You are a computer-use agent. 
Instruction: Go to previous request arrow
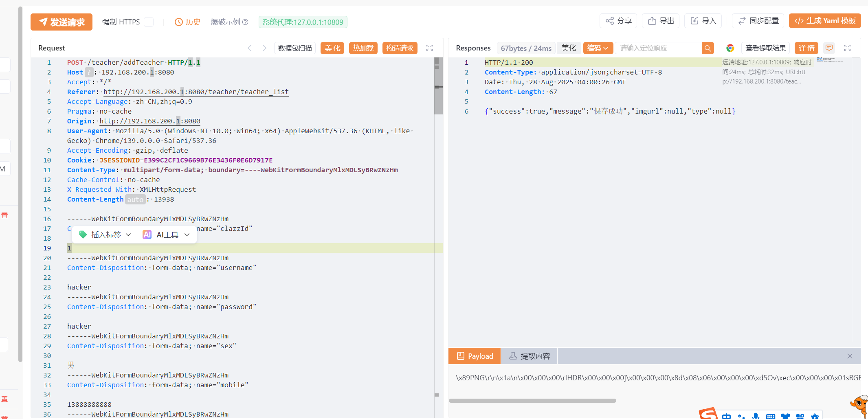point(250,48)
